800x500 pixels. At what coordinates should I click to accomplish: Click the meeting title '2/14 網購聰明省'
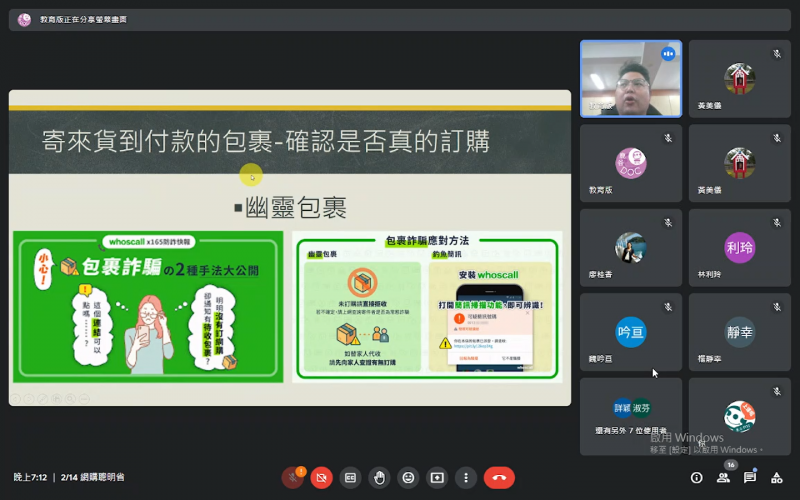click(x=92, y=478)
